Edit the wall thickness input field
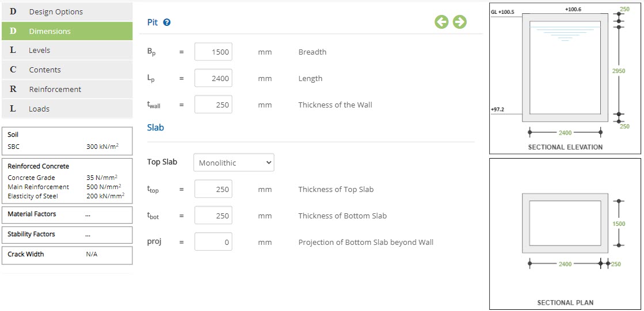Image resolution: width=644 pixels, height=311 pixels. pos(213,104)
